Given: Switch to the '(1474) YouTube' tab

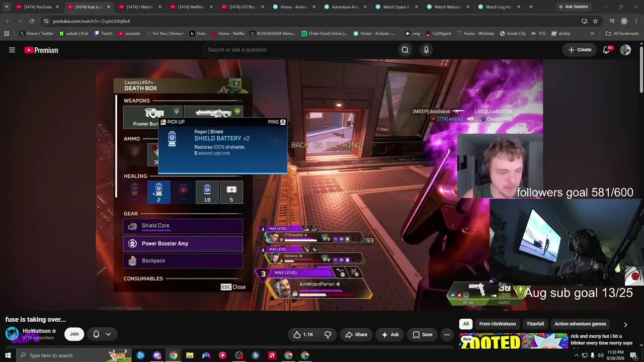Looking at the screenshot, I should (x=37, y=7).
